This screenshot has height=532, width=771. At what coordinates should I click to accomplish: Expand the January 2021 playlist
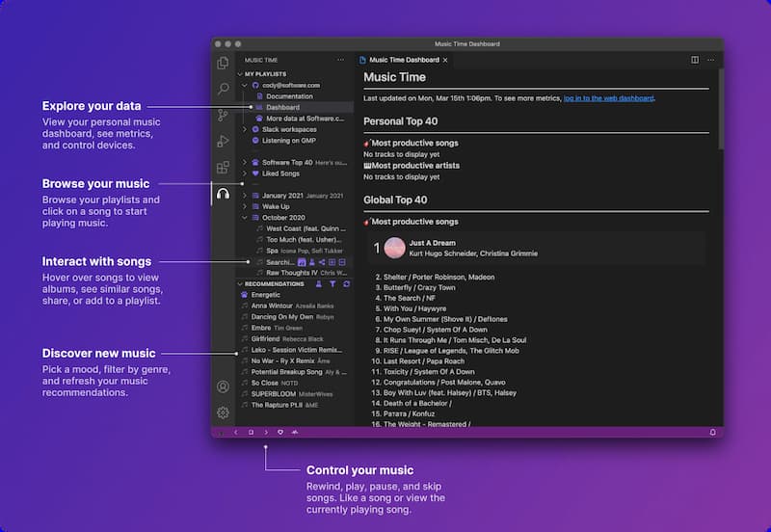pos(245,196)
